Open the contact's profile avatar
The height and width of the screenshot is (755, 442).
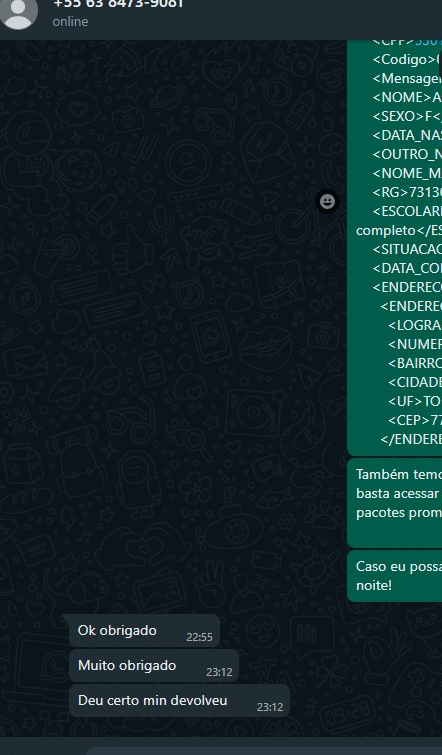pyautogui.click(x=18, y=11)
